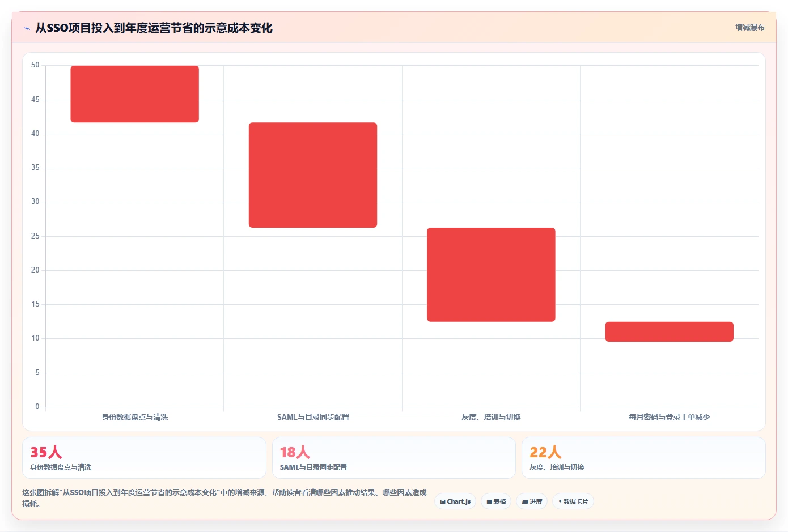This screenshot has height=532, width=788.
Task: Click the 增减瀑布 badge in the header
Action: [x=749, y=27]
